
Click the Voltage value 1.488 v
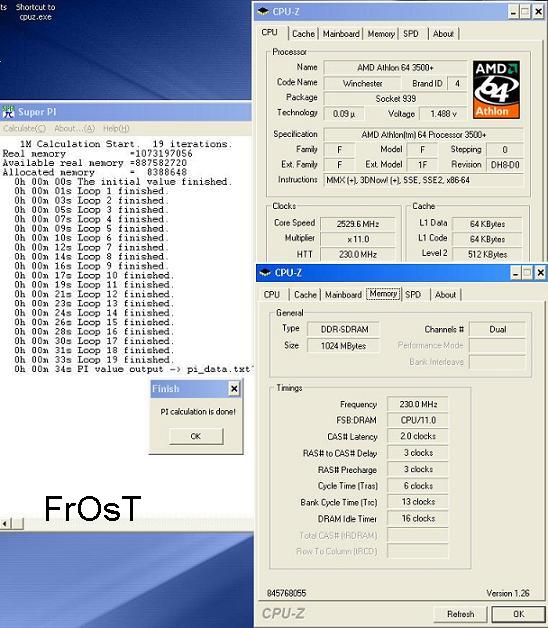pyautogui.click(x=443, y=114)
